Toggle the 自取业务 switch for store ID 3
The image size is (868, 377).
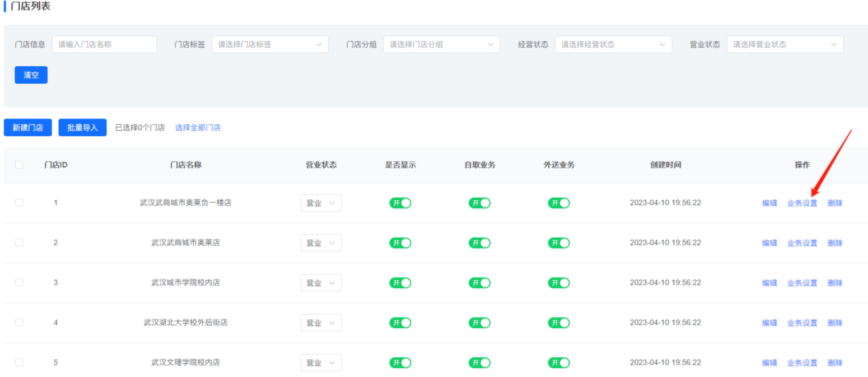480,283
